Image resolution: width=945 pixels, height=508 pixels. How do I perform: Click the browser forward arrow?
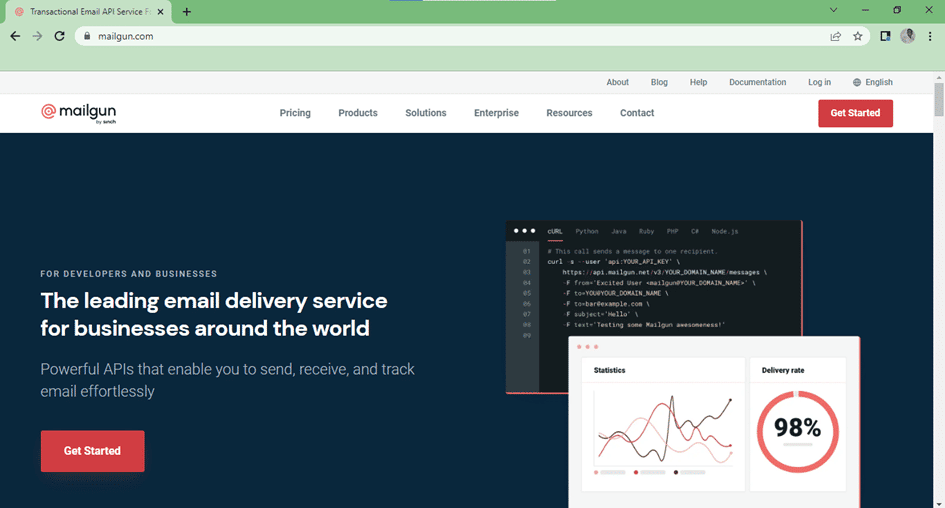(37, 36)
